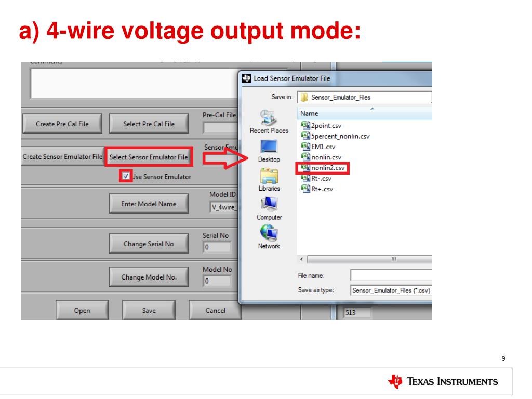Select the Rt-.csv file name
This screenshot has height=399, width=532.
(321, 178)
